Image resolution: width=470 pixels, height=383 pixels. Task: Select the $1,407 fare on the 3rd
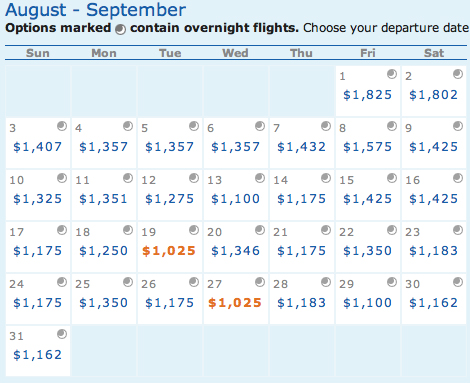(x=37, y=147)
